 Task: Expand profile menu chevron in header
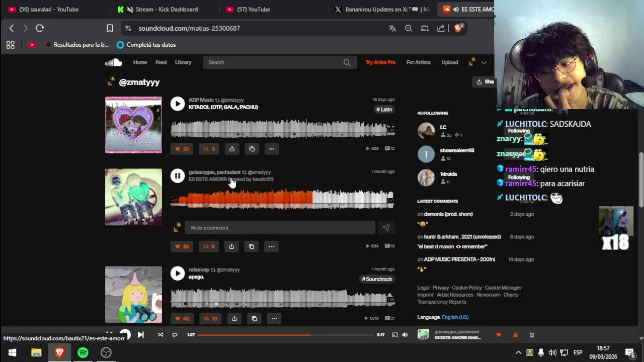[484, 62]
